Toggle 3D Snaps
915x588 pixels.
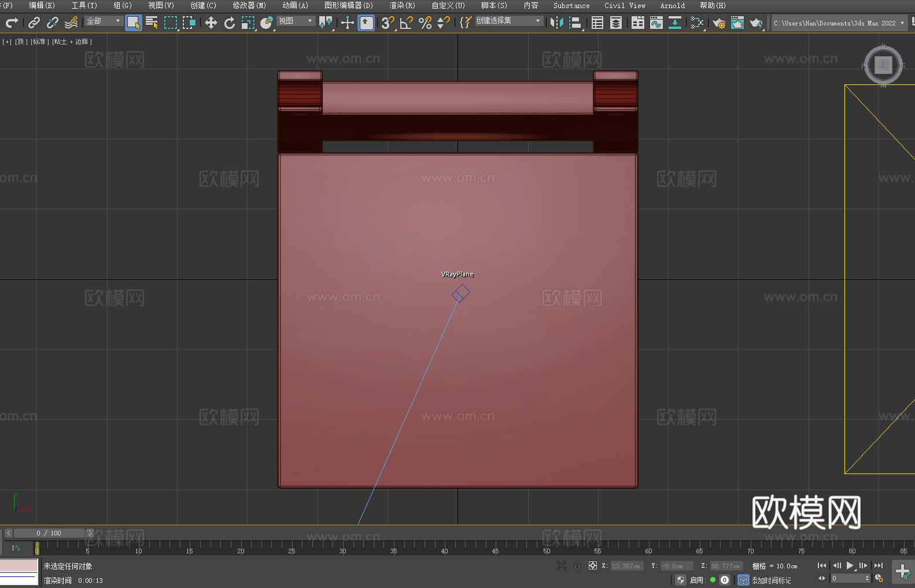coord(388,23)
